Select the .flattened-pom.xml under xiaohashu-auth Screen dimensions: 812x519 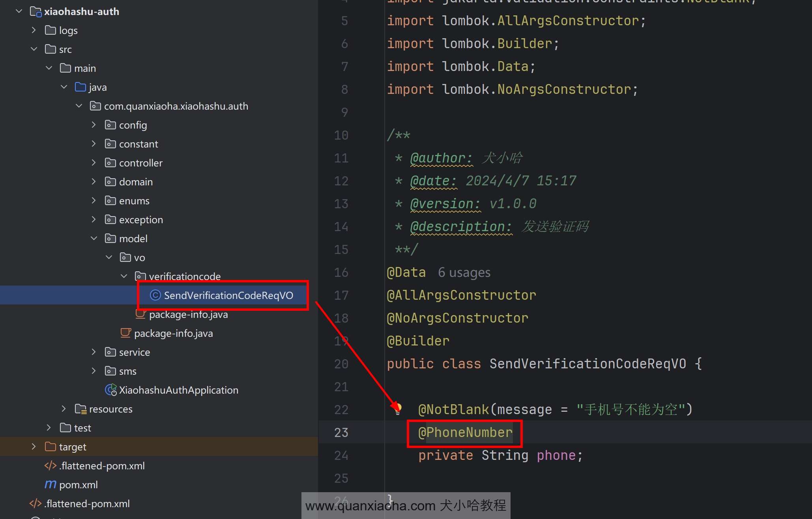click(102, 466)
